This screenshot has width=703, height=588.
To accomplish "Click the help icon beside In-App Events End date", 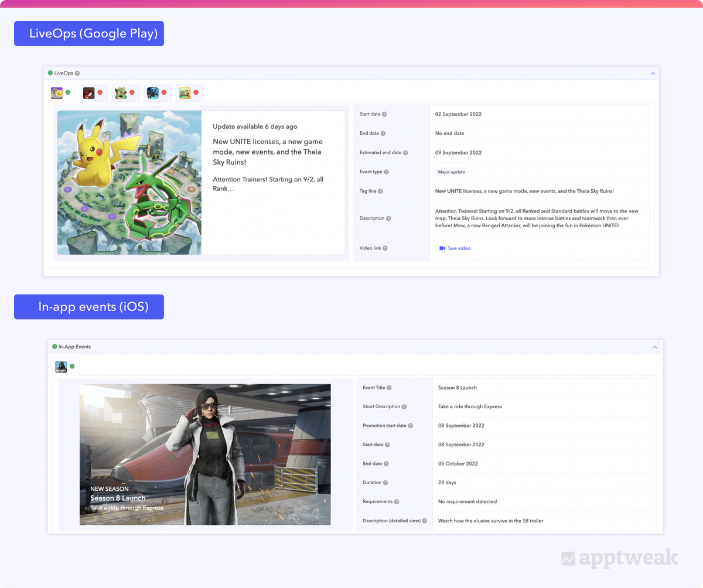I will (386, 464).
